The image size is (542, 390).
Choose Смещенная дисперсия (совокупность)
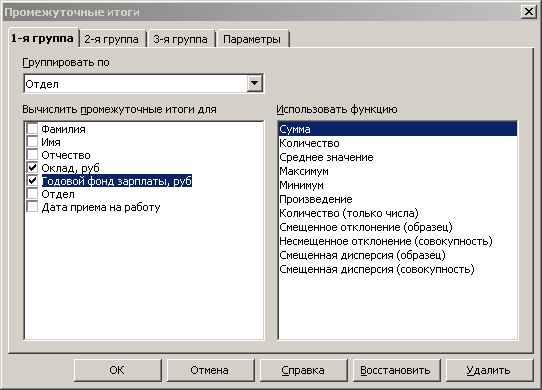click(x=398, y=269)
